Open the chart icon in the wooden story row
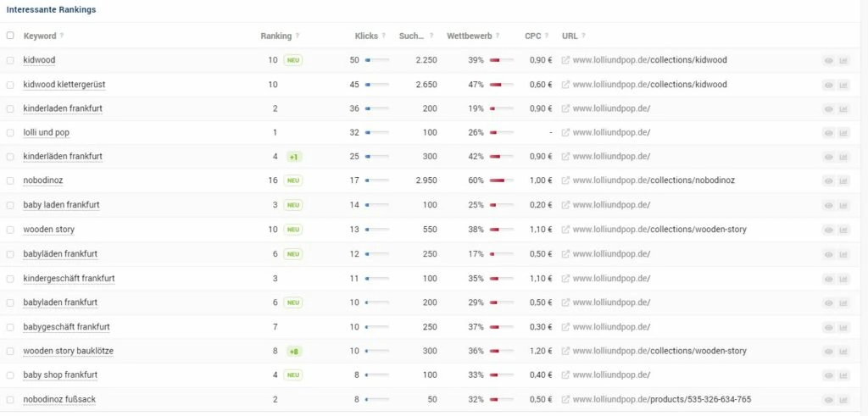 [x=843, y=230]
